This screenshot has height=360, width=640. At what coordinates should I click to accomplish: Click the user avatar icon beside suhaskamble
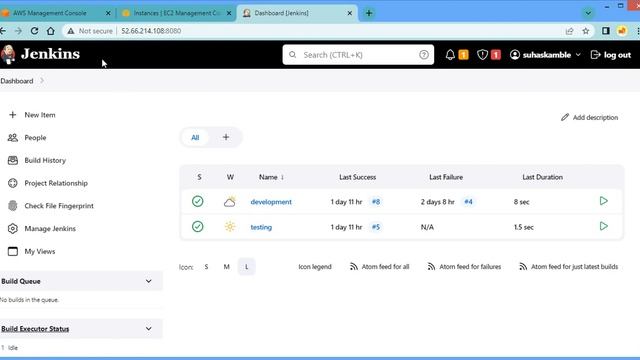click(515, 55)
